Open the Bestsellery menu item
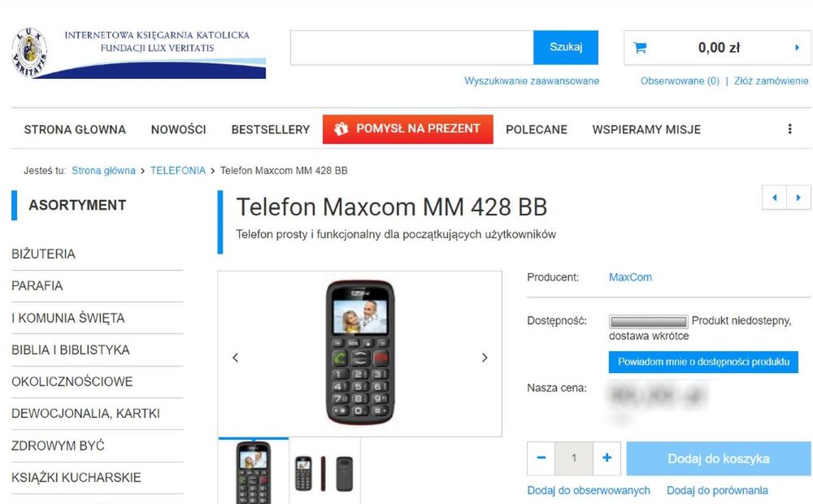This screenshot has height=504, width=813. click(x=270, y=129)
